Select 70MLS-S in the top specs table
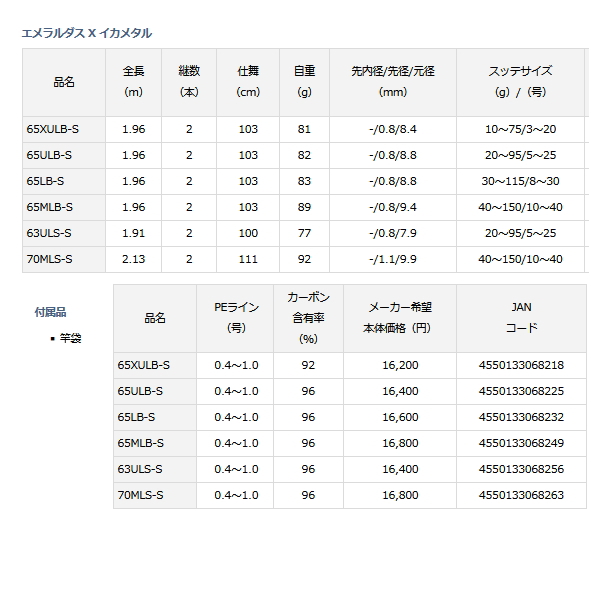600x600 pixels. 49,259
